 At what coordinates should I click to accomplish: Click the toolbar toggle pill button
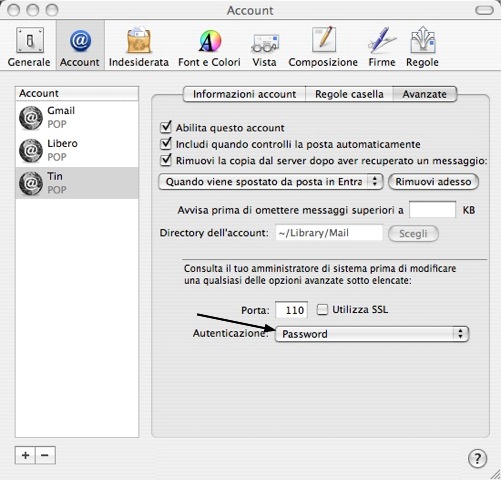[x=484, y=10]
